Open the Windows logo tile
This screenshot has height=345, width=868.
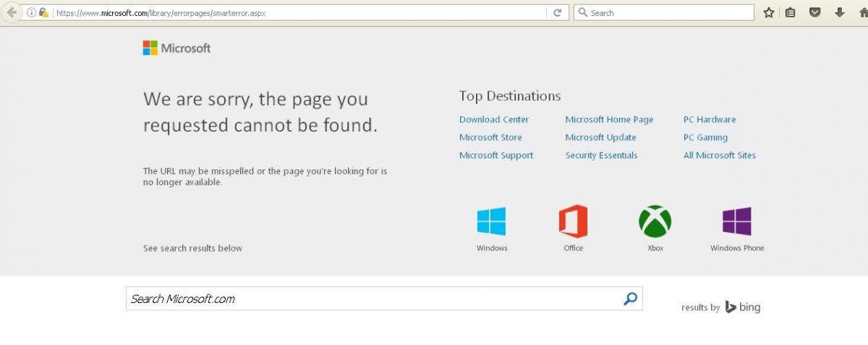[x=491, y=221]
